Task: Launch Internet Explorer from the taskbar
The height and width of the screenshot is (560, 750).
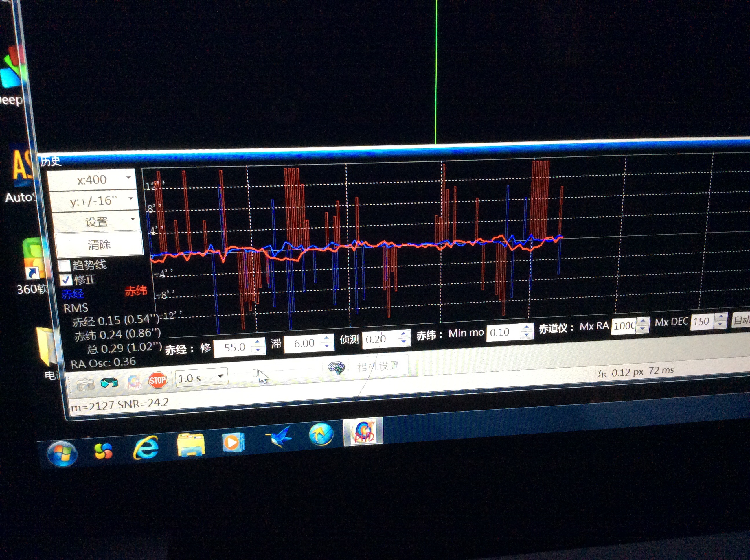Action: (146, 448)
